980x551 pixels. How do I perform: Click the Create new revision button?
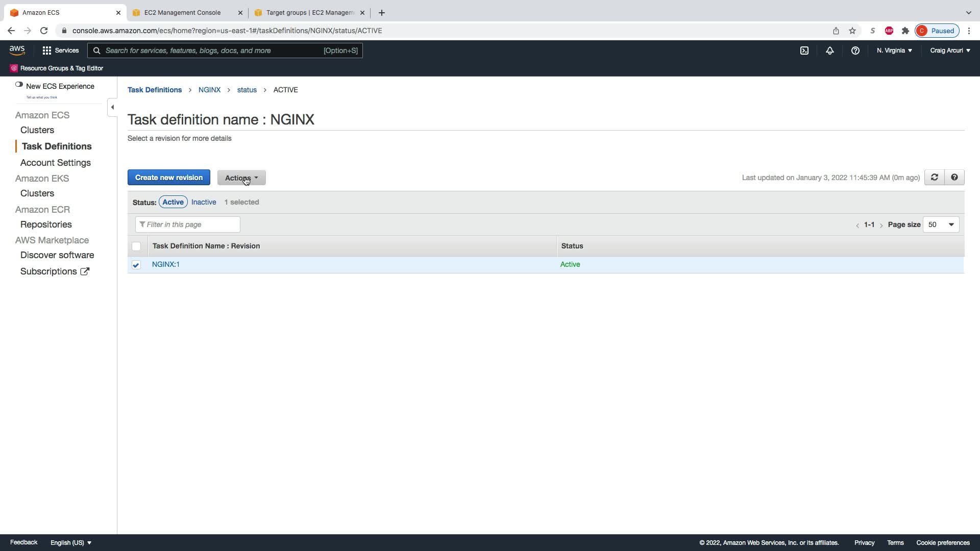[168, 178]
